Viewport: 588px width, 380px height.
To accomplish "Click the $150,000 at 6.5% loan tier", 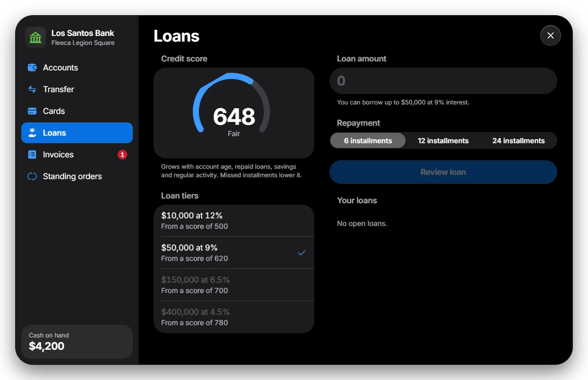I will point(234,285).
